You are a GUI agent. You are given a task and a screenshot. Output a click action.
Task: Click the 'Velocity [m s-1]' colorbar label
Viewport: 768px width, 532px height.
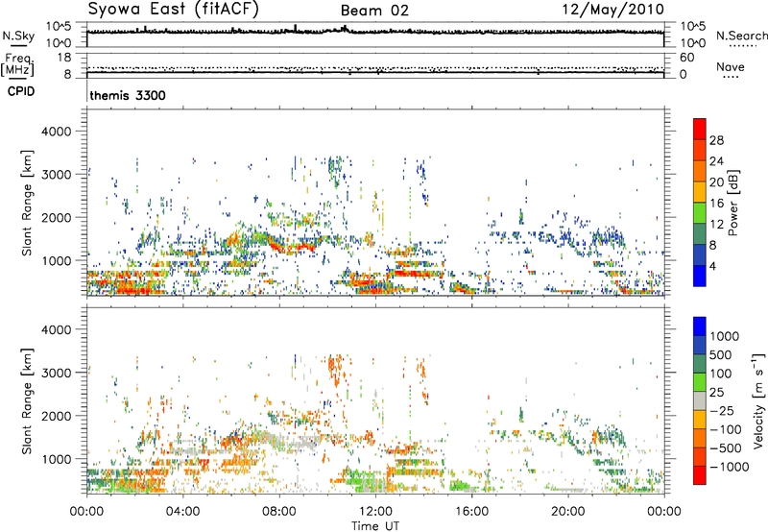[758, 400]
